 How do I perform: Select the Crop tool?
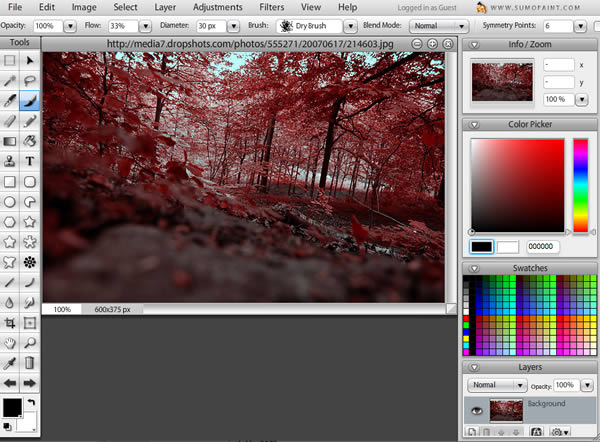pos(10,323)
